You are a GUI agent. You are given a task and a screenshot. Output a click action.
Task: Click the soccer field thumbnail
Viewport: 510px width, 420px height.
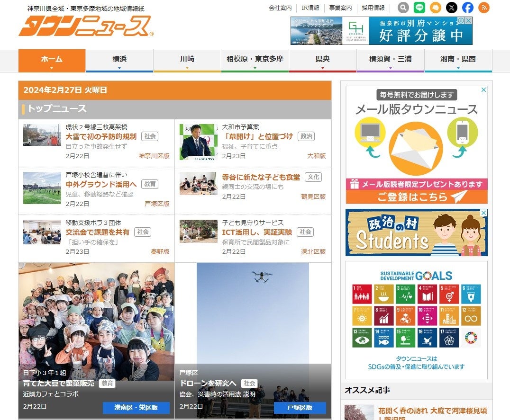[x=42, y=188]
